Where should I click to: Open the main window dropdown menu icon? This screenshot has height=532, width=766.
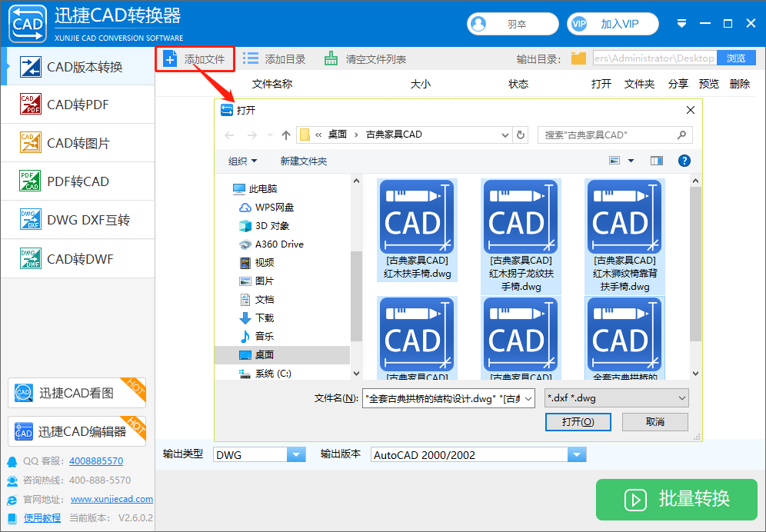click(682, 24)
